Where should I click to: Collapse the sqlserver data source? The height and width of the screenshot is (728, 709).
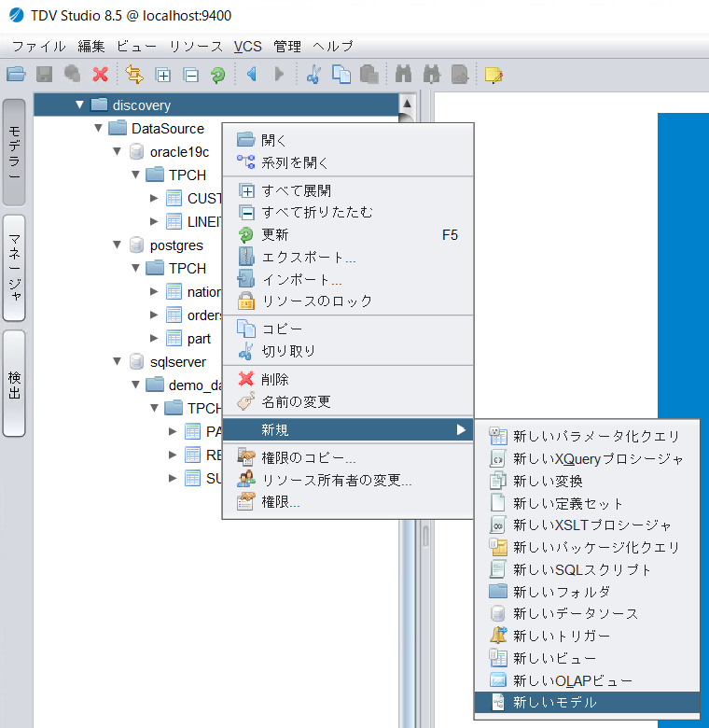(117, 361)
